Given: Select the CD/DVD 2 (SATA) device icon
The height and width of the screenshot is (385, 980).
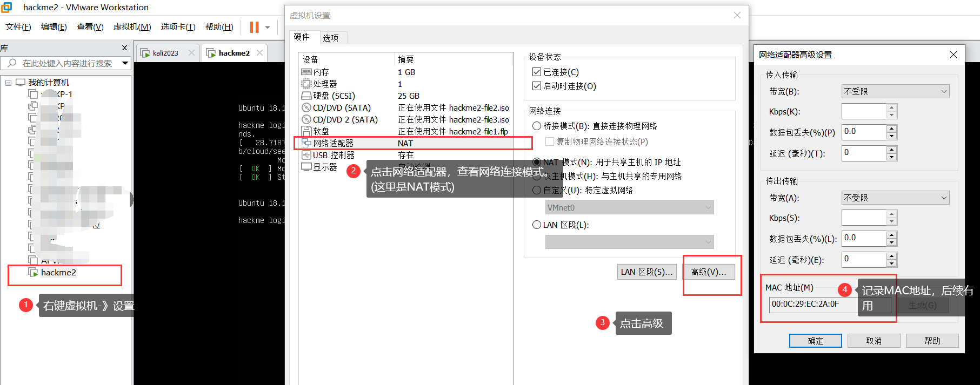Looking at the screenshot, I should point(306,119).
